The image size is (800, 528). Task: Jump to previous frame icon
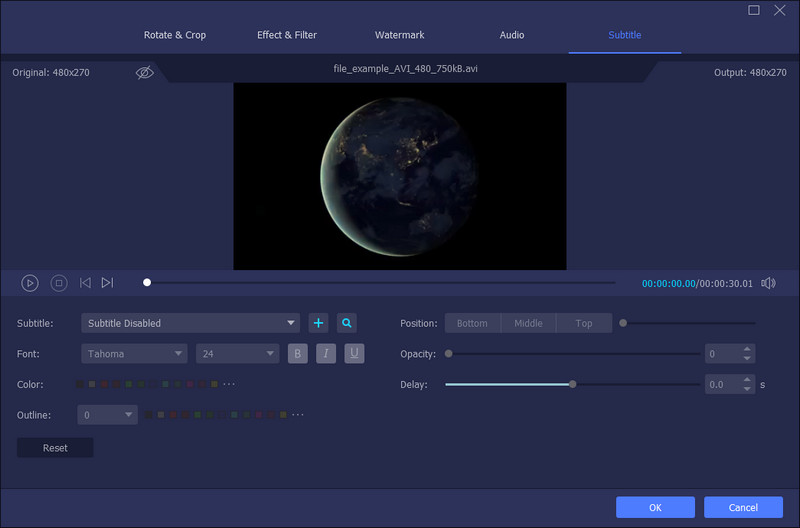(x=85, y=283)
